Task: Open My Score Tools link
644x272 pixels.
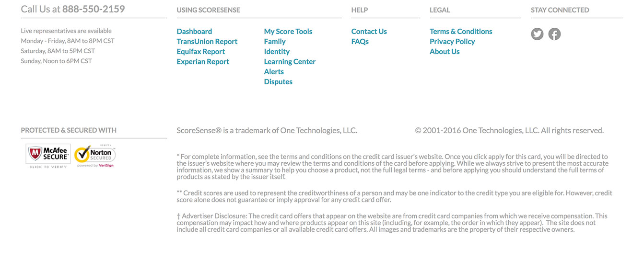Action: pyautogui.click(x=288, y=32)
